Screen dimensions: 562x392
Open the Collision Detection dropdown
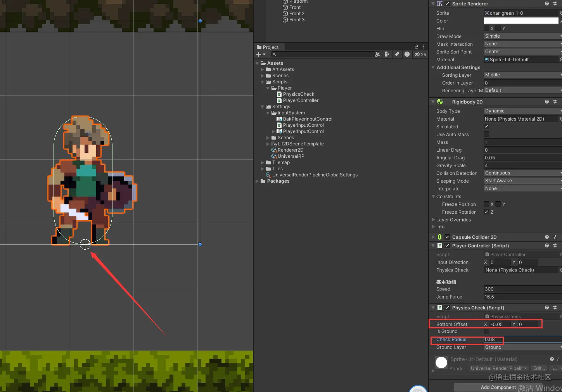pyautogui.click(x=522, y=173)
